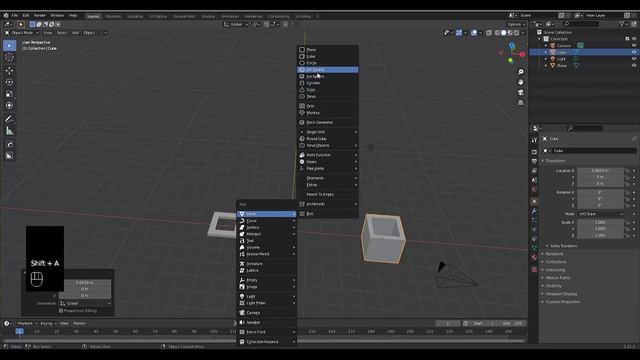The width and height of the screenshot is (640, 360).
Task: Open the Light submenu in Add menu
Action: click(267, 297)
